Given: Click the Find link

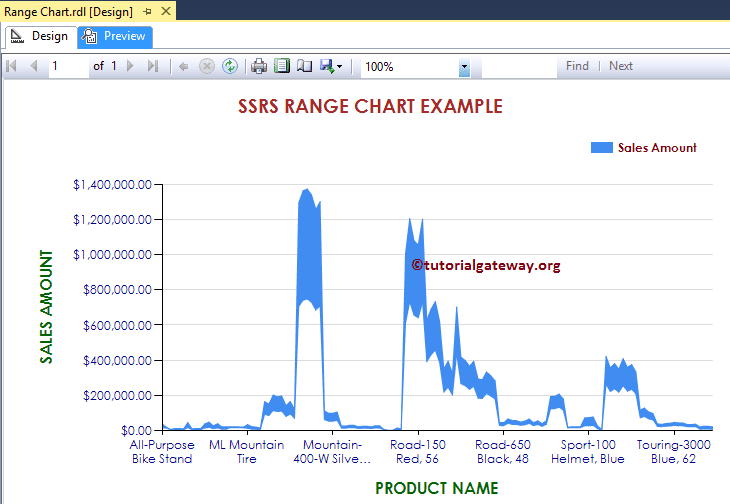Looking at the screenshot, I should 577,66.
